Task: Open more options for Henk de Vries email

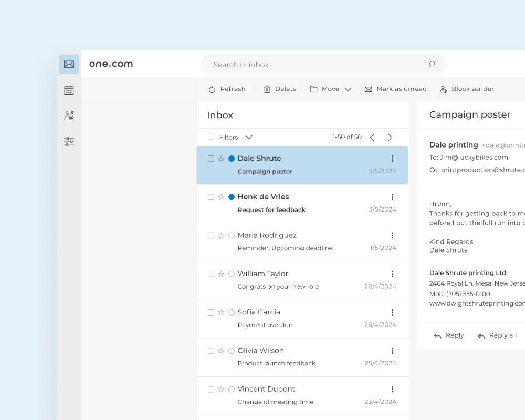Action: (x=392, y=197)
